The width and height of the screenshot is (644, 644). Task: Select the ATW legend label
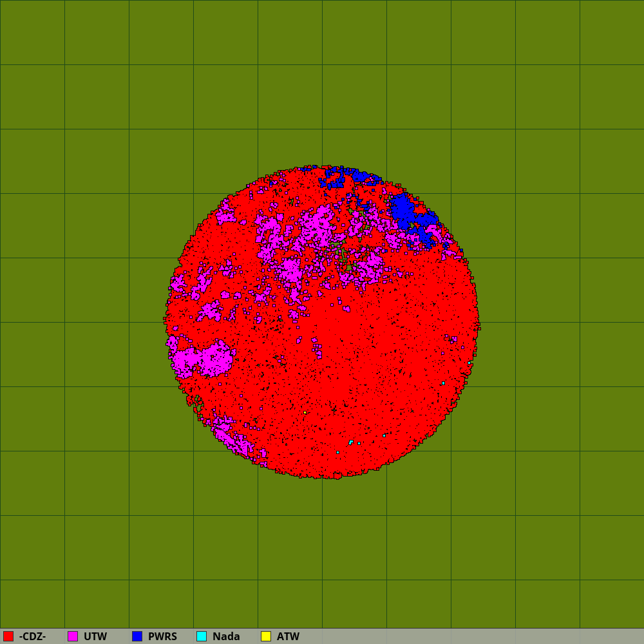tap(289, 636)
